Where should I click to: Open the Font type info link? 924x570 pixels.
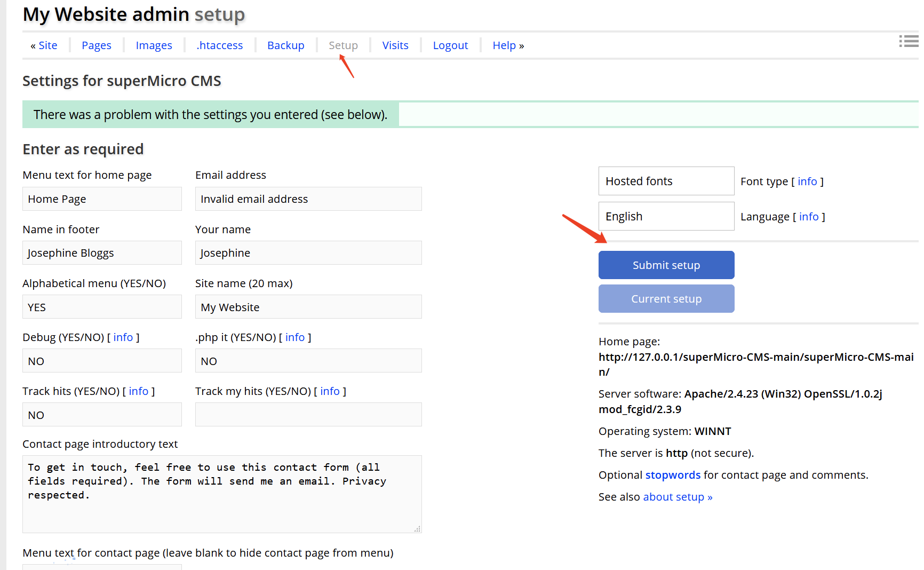807,181
